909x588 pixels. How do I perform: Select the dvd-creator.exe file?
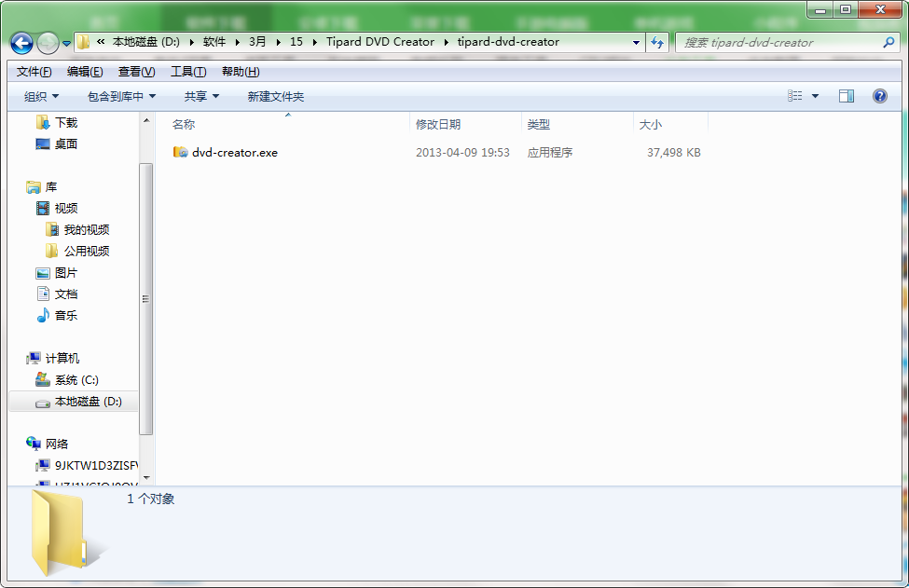235,153
